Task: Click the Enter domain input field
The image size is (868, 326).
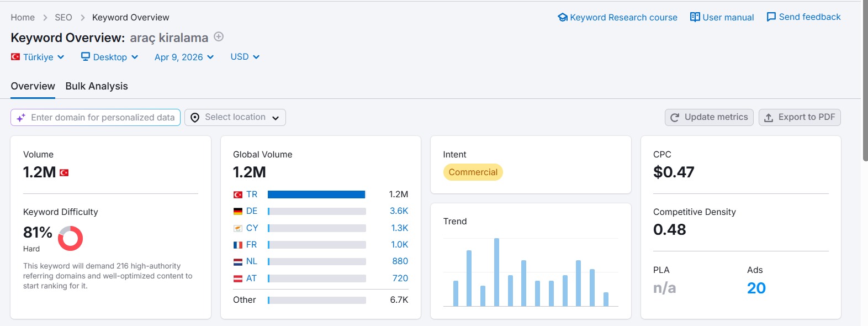Action: click(103, 117)
